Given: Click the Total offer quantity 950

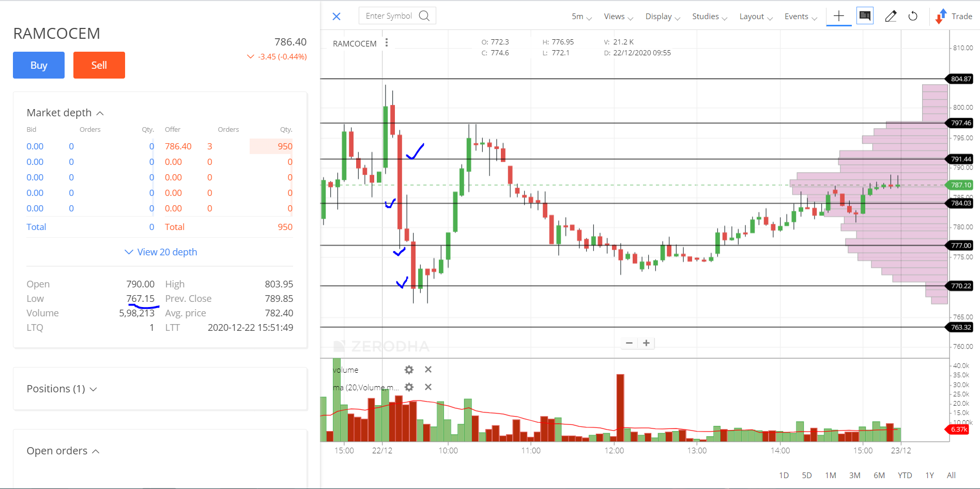Looking at the screenshot, I should pyautogui.click(x=285, y=227).
